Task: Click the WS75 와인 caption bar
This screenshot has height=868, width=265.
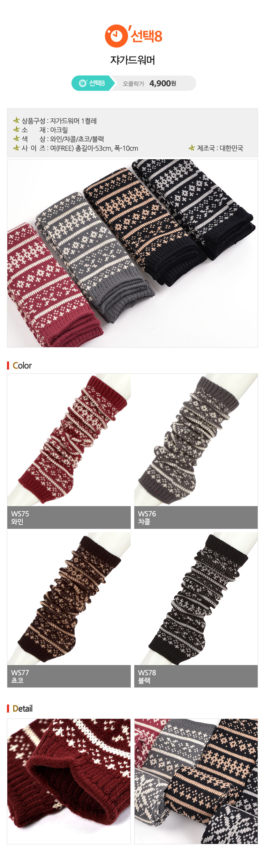Action: point(69,517)
